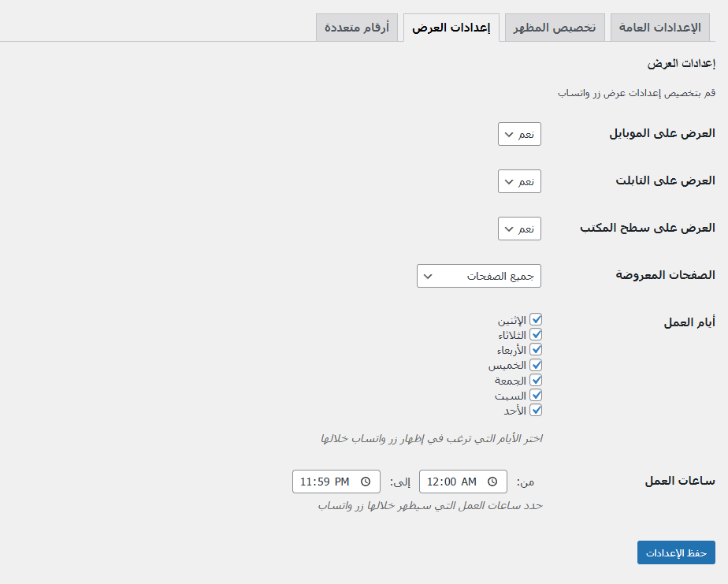
Task: Disable the الجمعة (Friday) working day
Action: pyautogui.click(x=536, y=380)
